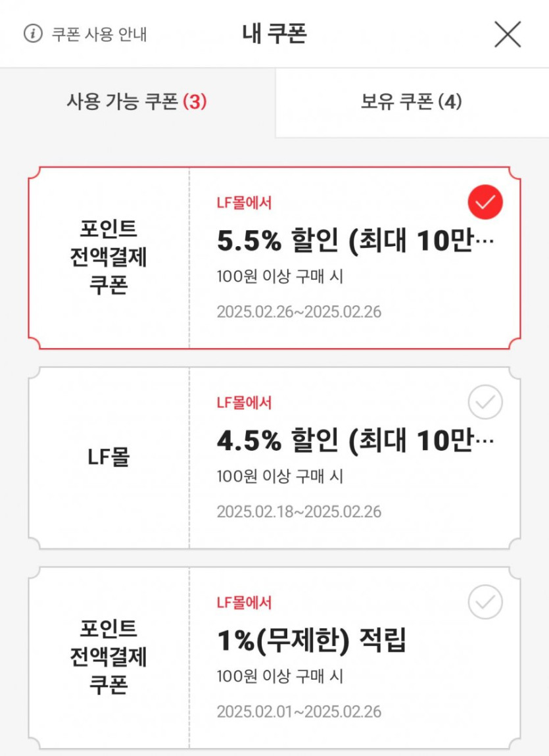This screenshot has width=549, height=756.
Task: Select the 1% unlimited points coupon checkmark
Action: (x=485, y=601)
